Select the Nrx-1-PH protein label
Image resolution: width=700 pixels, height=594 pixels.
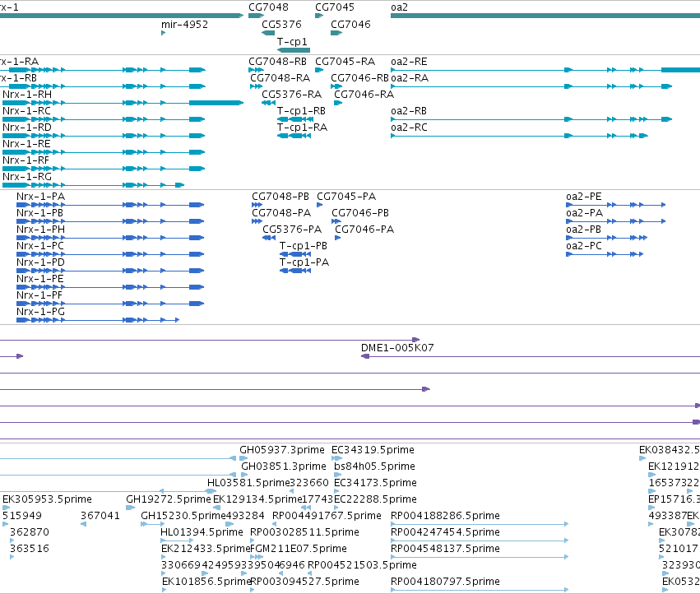[x=40, y=230]
